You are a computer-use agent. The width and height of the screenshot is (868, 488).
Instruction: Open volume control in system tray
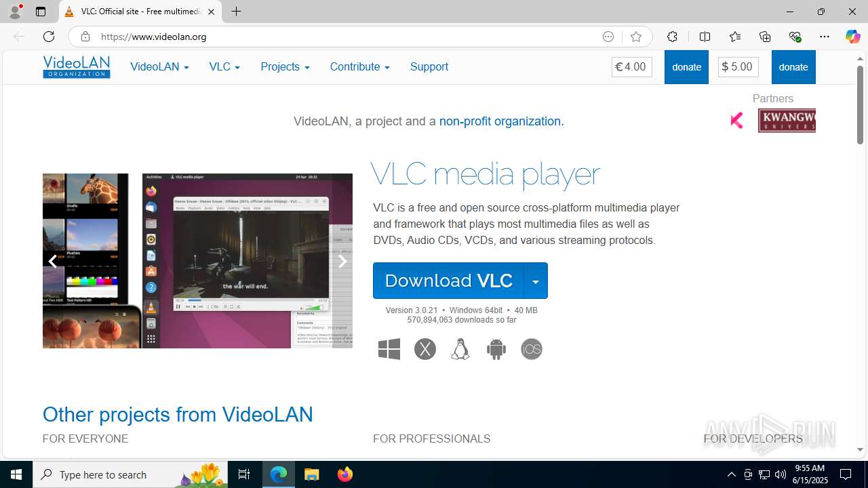(781, 474)
